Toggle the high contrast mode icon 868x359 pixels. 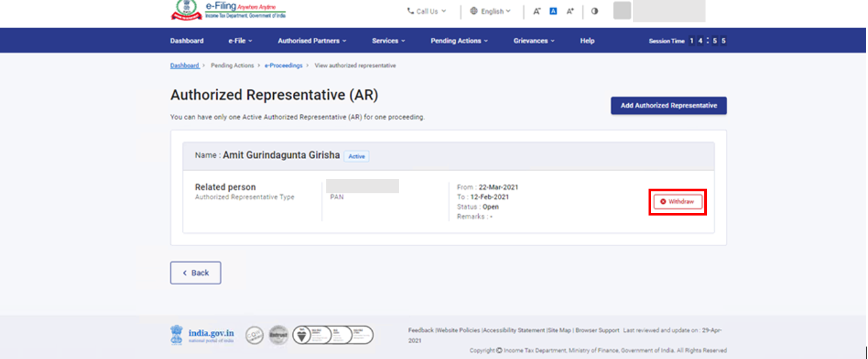click(x=595, y=11)
